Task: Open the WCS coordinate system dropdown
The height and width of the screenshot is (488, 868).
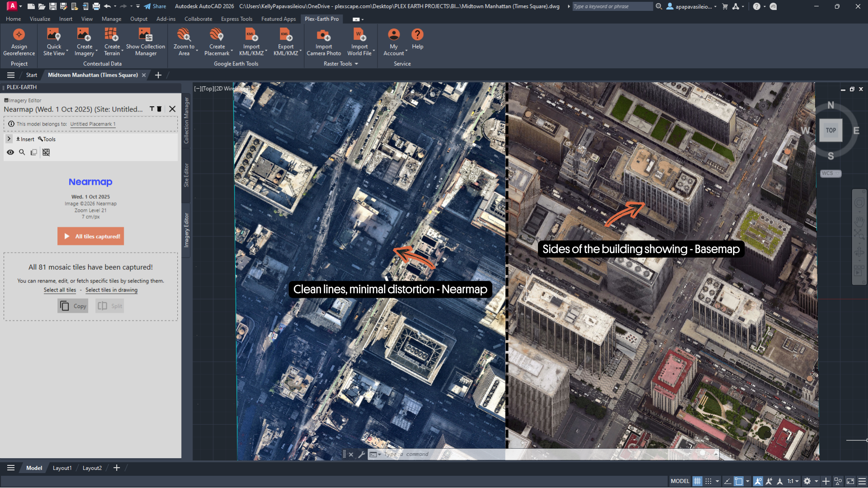Action: [830, 174]
